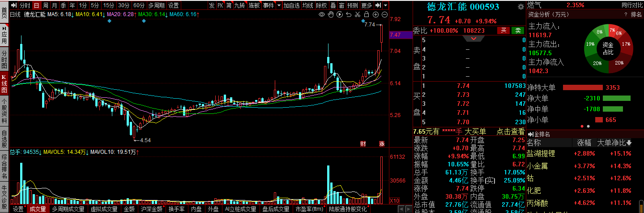Switch to 分时 chart period
The width and height of the screenshot is (644, 213).
point(25,5)
